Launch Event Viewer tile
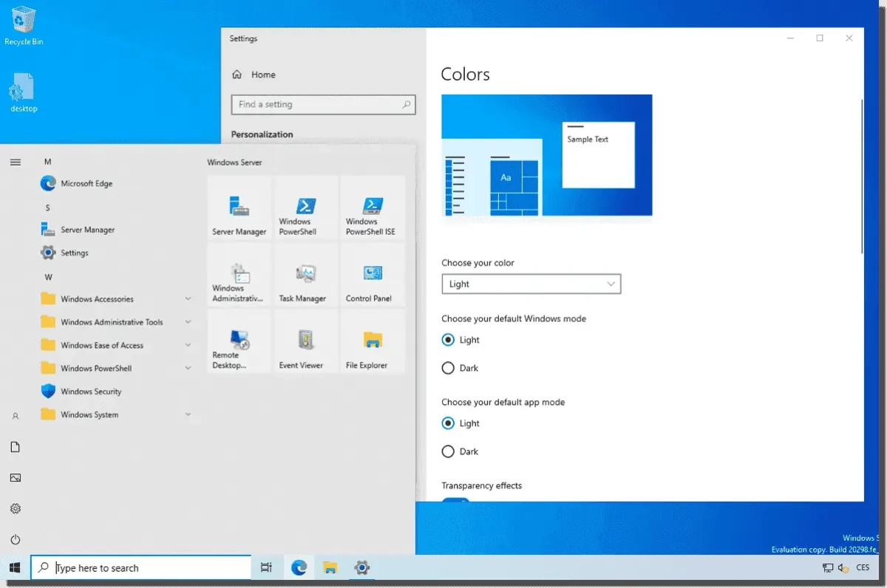Screen dimensions: 887x588 click(x=305, y=341)
